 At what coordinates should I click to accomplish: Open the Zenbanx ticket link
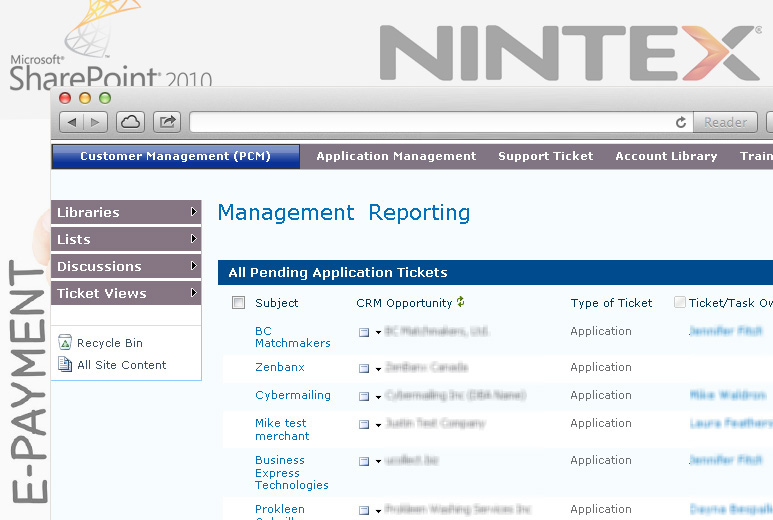pyautogui.click(x=280, y=367)
